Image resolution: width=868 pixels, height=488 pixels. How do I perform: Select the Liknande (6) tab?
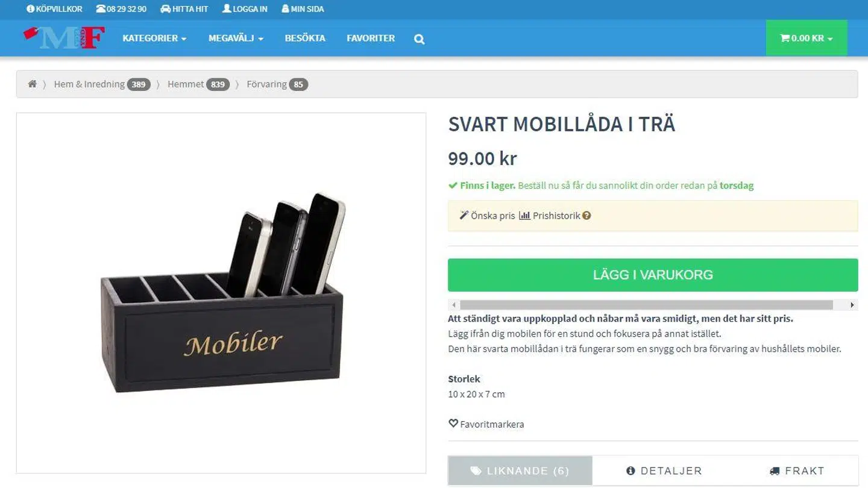520,471
